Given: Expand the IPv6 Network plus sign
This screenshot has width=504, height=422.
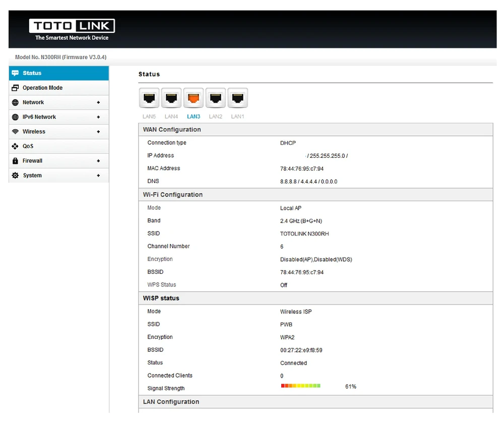Looking at the screenshot, I should coord(98,117).
